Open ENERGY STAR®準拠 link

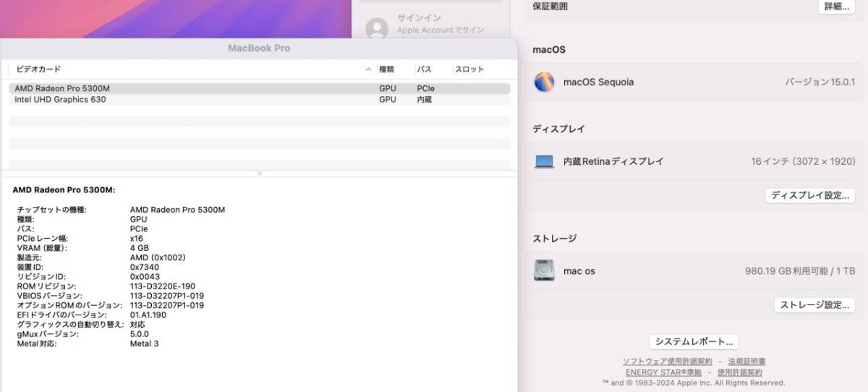click(663, 372)
